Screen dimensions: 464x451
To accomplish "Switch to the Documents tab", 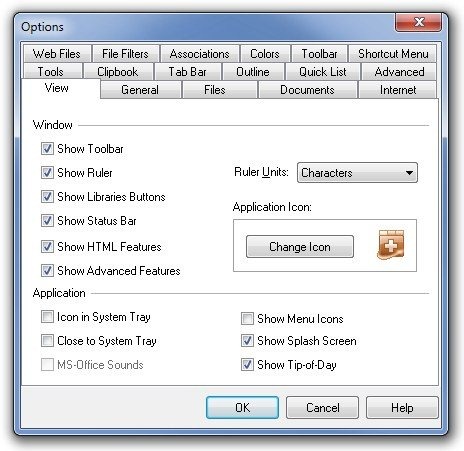I will click(x=307, y=90).
